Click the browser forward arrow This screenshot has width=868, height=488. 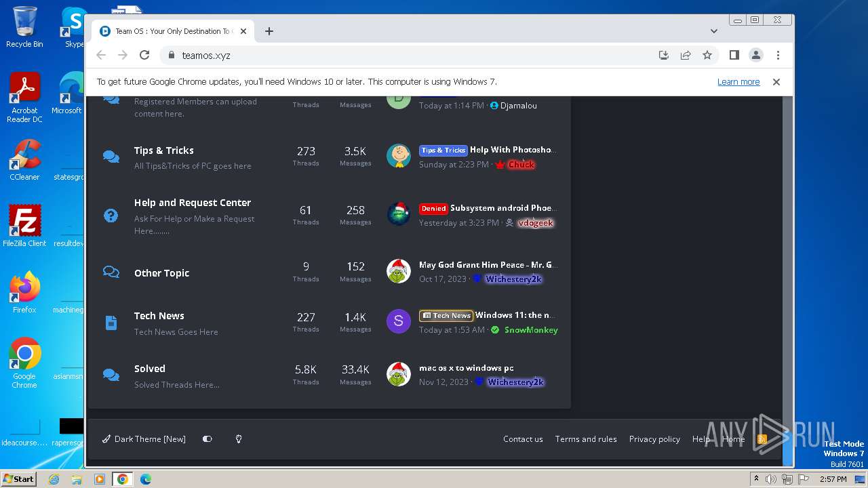point(123,56)
